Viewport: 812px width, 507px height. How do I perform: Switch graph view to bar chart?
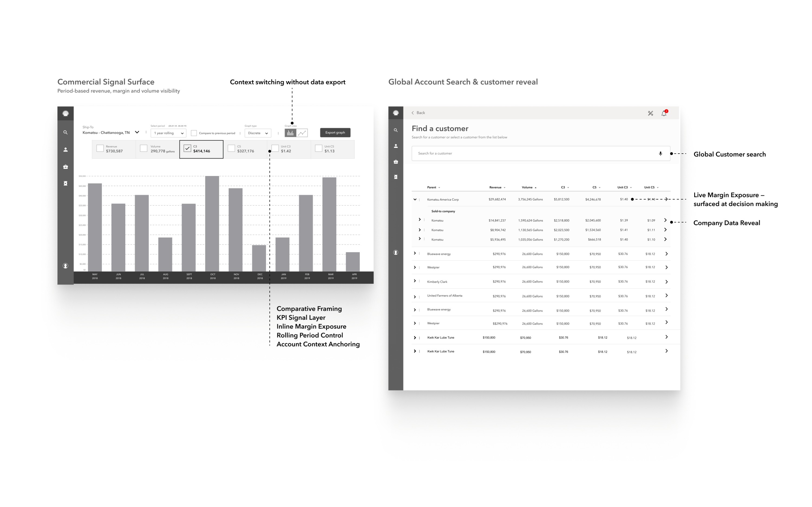tap(290, 133)
